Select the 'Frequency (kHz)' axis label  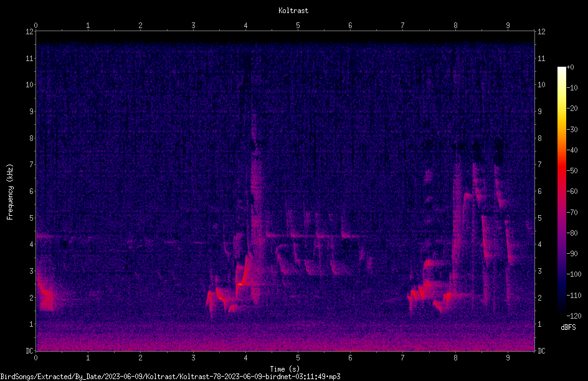[10, 192]
